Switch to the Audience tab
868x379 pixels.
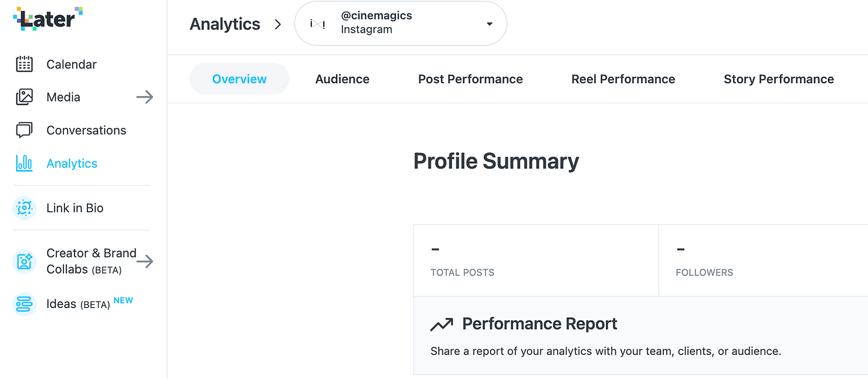click(343, 79)
